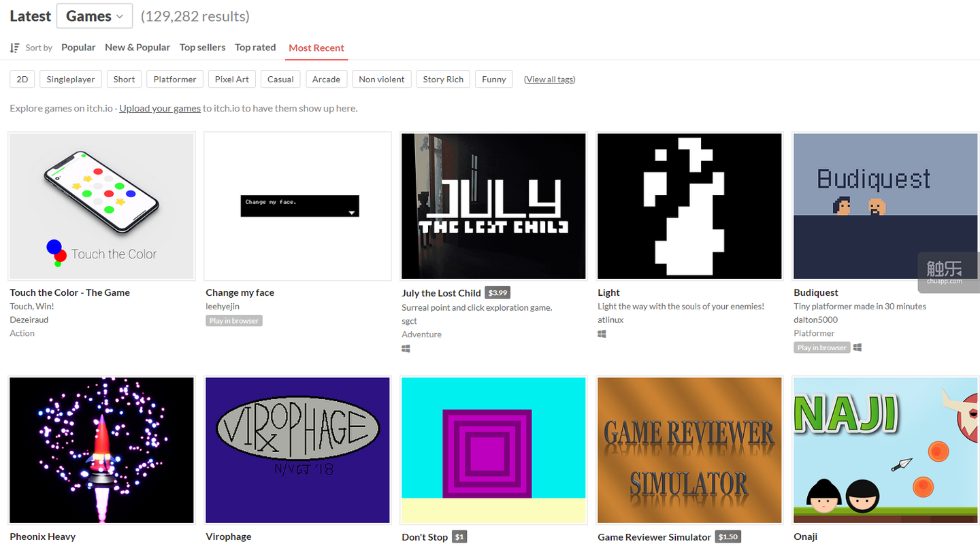Screen dimensions: 980x546
Task: Click the $3.99 price tag on July the Lost Child
Action: click(x=497, y=292)
